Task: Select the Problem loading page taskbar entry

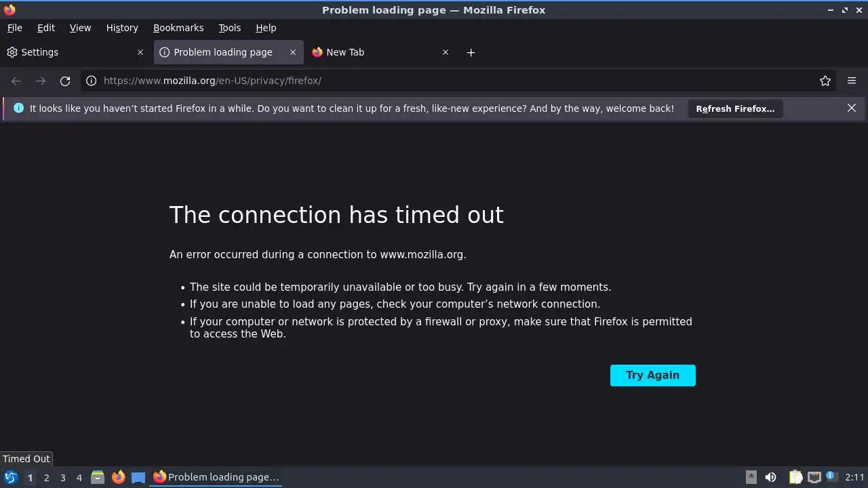Action: tap(216, 477)
